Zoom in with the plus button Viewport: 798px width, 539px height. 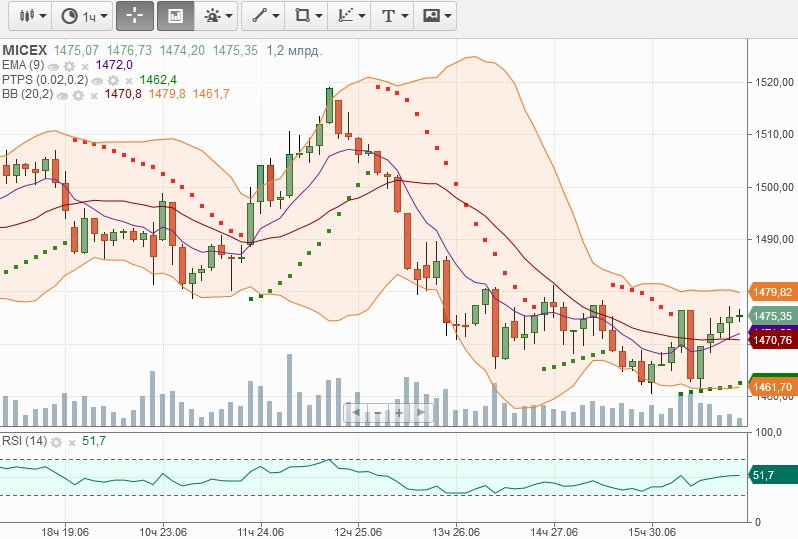399,412
